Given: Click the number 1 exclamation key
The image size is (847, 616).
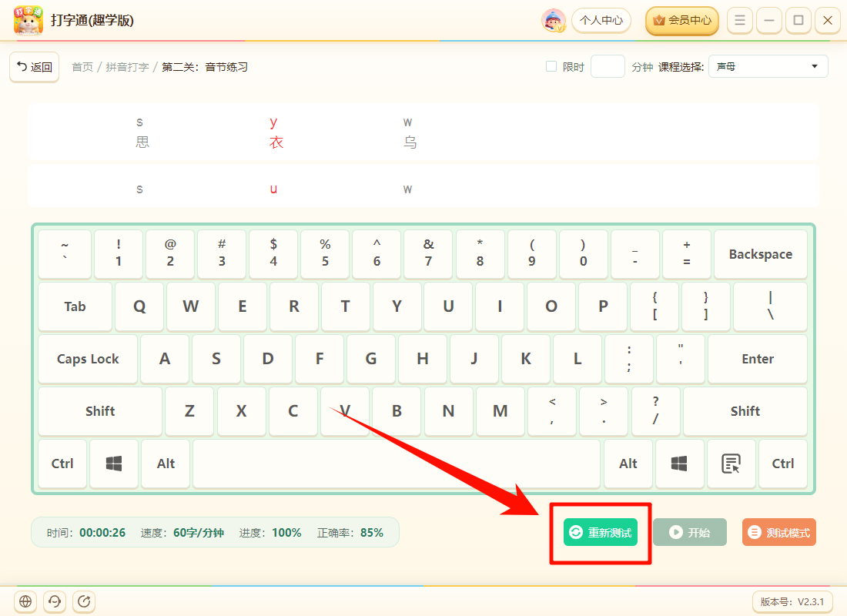Looking at the screenshot, I should coord(119,254).
